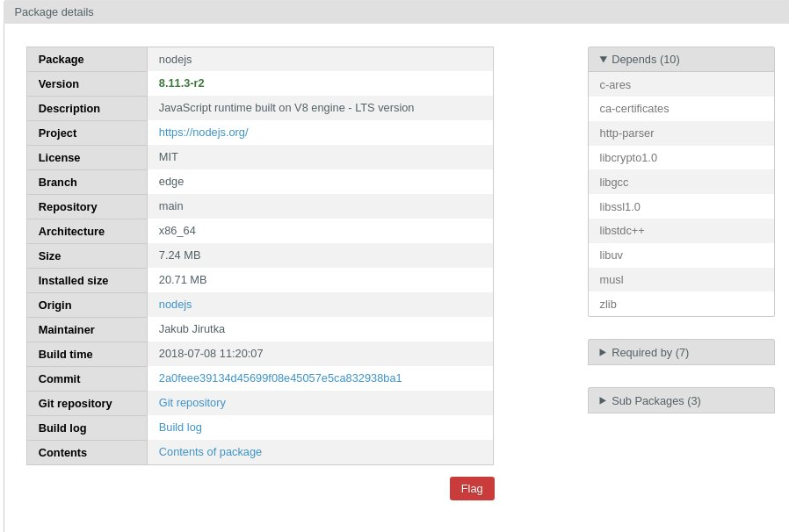
Task: Open the commit hash link
Action: (279, 378)
